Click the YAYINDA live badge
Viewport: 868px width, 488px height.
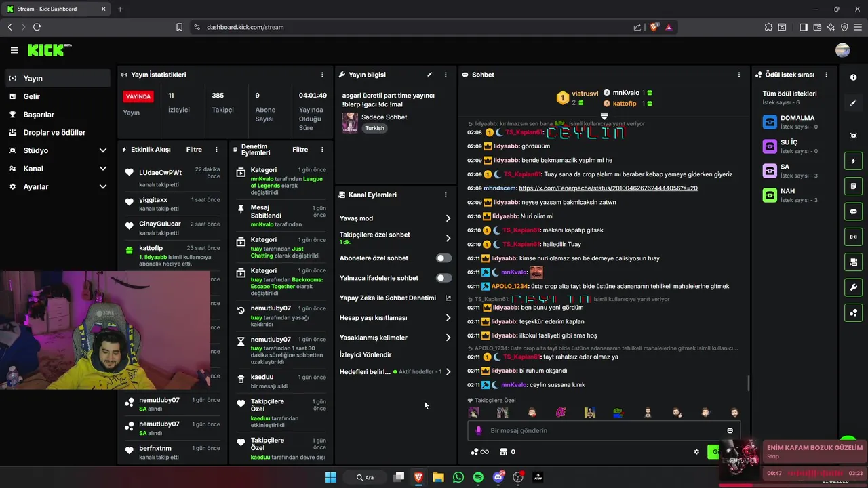point(138,97)
